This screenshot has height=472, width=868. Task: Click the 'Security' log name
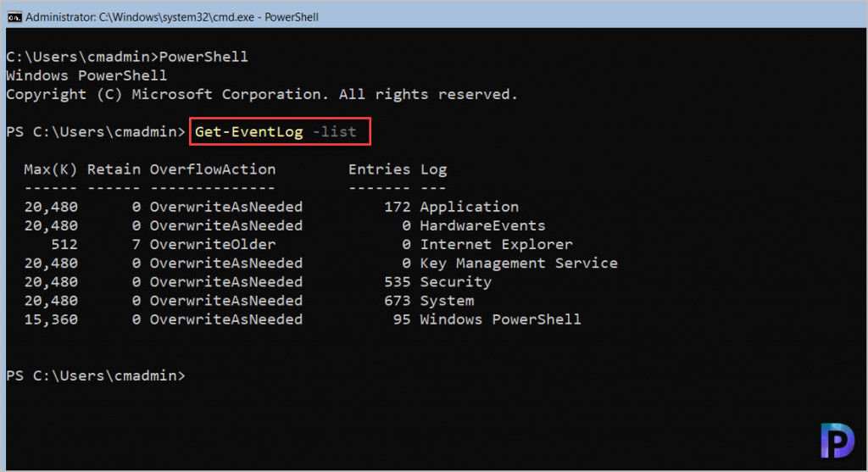coord(455,282)
